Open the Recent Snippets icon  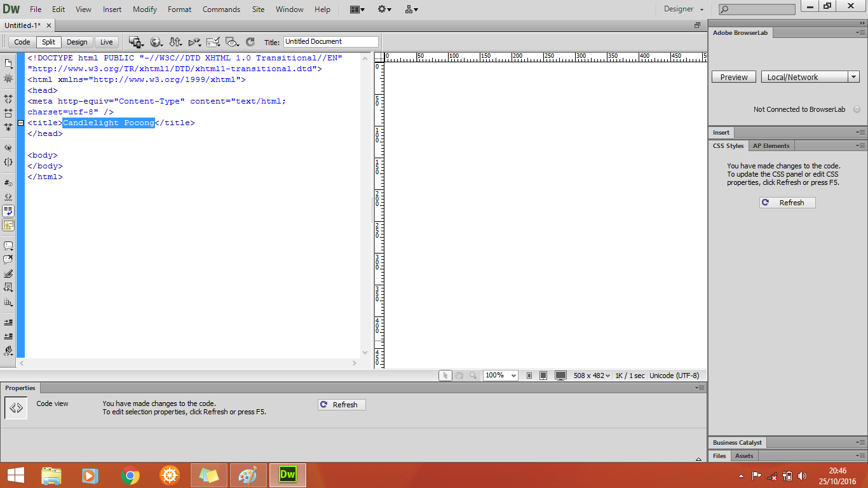(8, 288)
